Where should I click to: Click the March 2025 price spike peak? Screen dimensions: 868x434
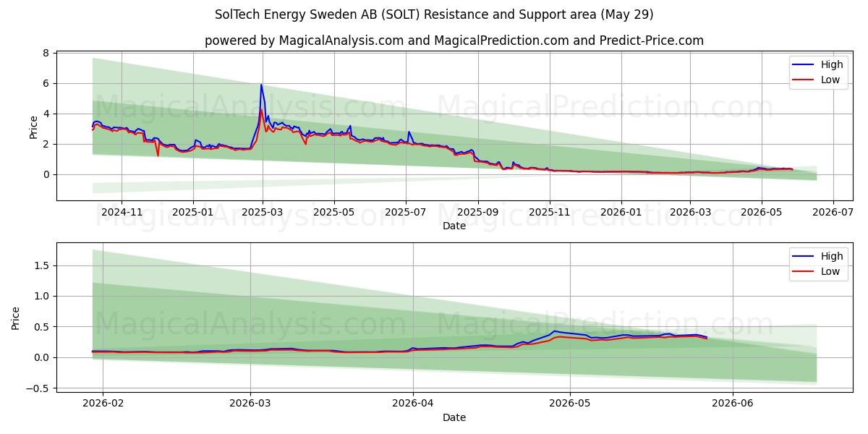click(261, 85)
